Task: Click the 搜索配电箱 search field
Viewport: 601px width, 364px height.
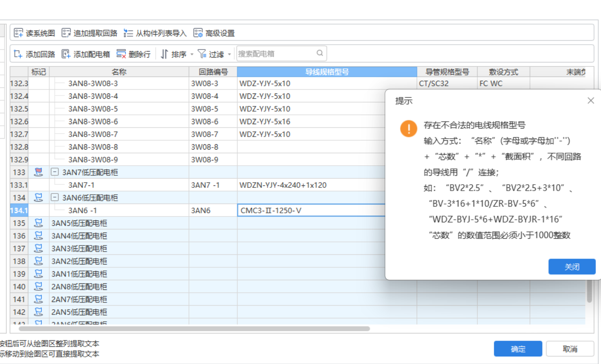Action: (x=281, y=54)
